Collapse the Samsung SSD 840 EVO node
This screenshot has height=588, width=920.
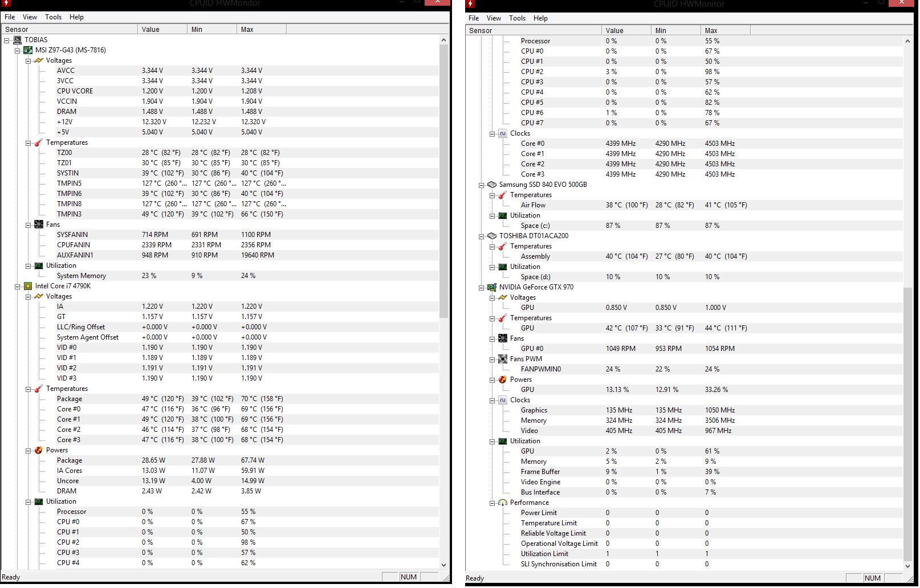[482, 185]
